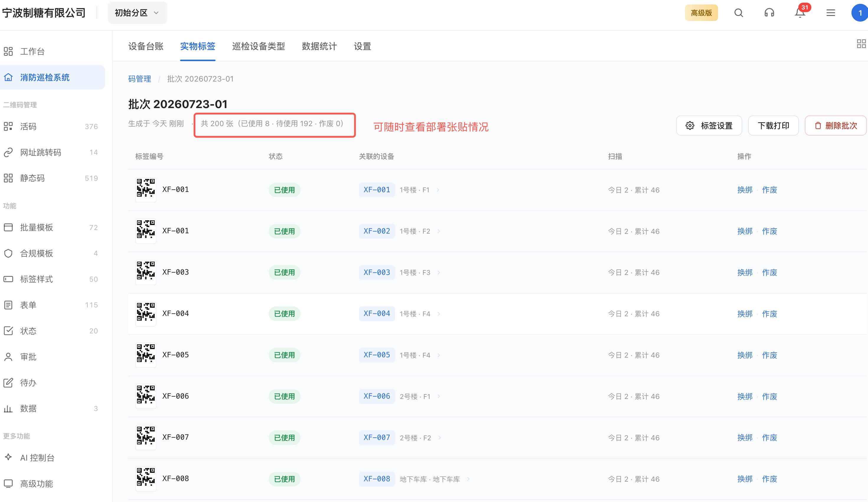The height and width of the screenshot is (502, 868).
Task: Switch to the 设备台账 tab
Action: point(146,46)
